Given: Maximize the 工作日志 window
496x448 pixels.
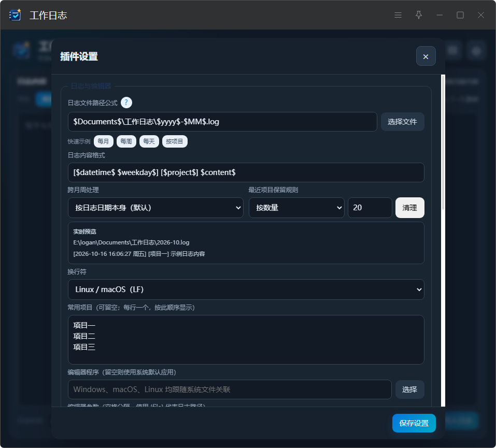Looking at the screenshot, I should point(460,15).
